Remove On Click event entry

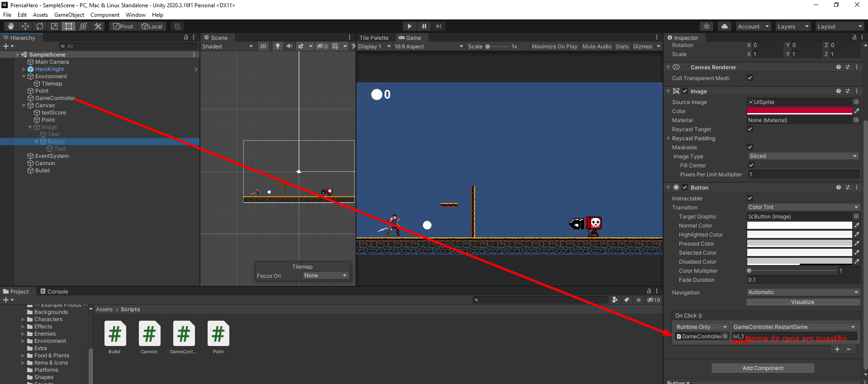tap(849, 349)
